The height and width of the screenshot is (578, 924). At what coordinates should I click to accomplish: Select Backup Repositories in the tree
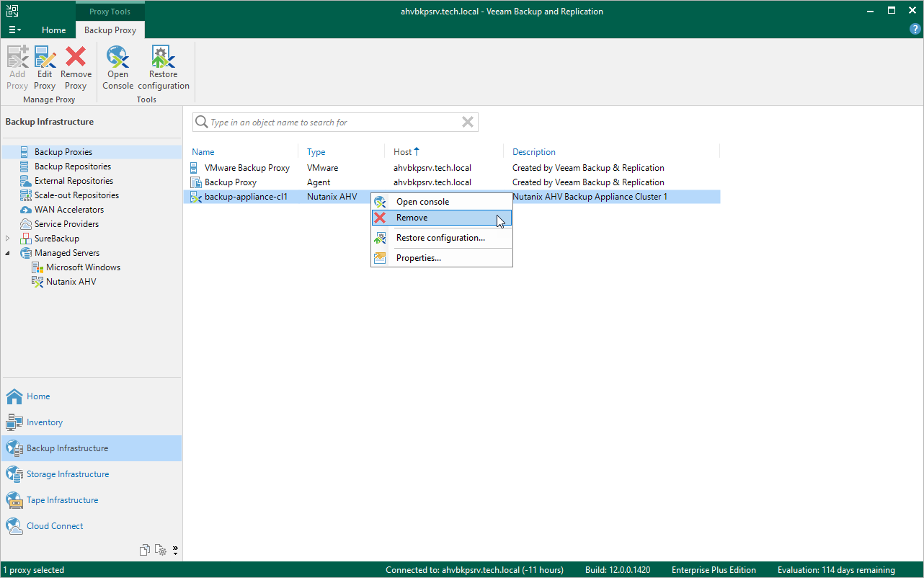(73, 166)
